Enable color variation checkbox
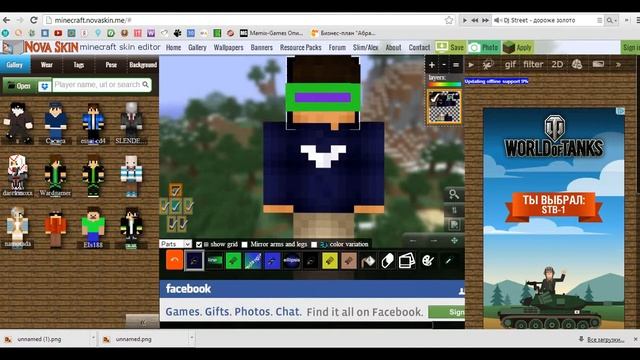This screenshot has width=640, height=360. tap(314, 244)
